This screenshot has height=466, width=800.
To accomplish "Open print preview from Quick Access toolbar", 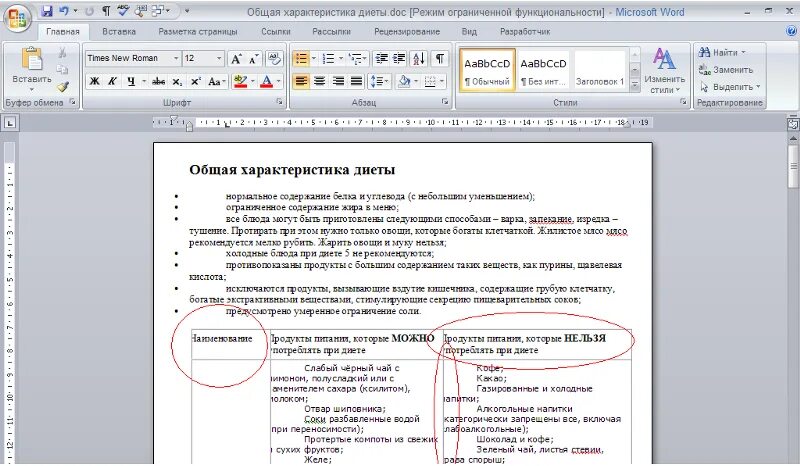I will (x=140, y=11).
